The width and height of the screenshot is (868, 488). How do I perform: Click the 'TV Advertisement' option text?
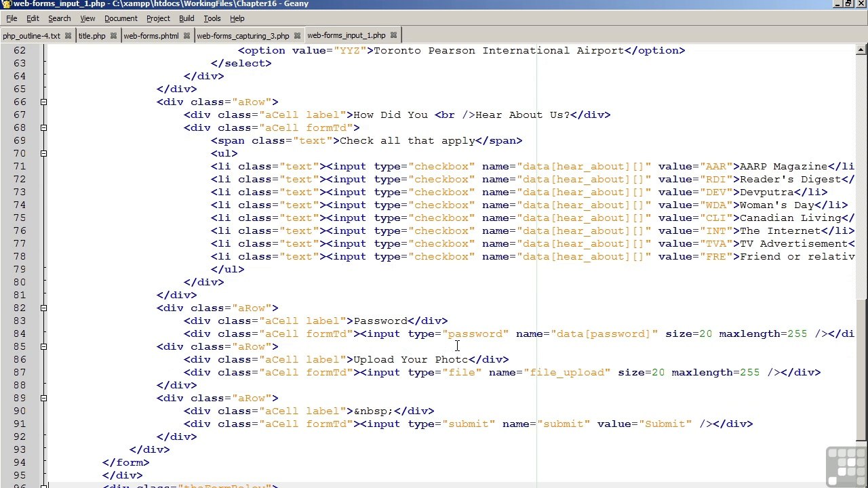(x=793, y=244)
